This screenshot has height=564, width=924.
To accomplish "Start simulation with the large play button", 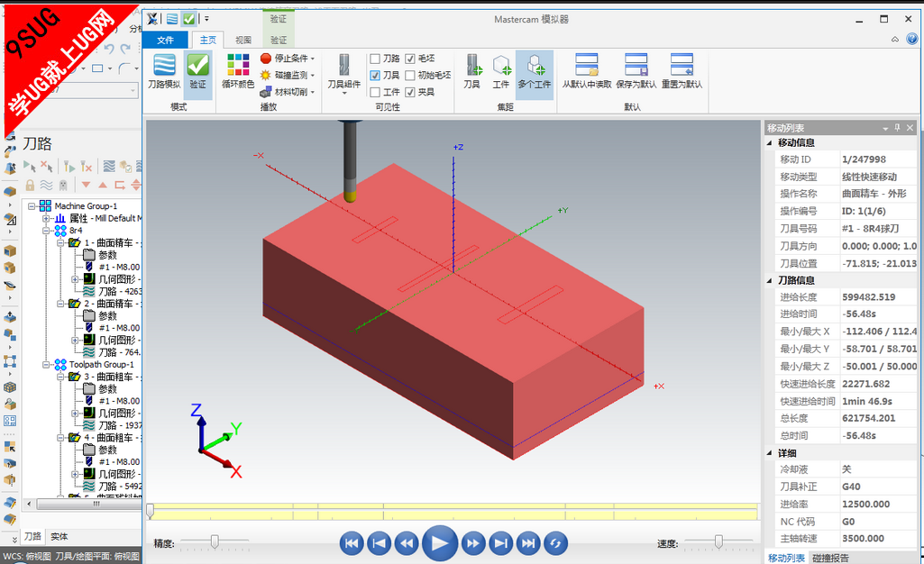I will [440, 542].
